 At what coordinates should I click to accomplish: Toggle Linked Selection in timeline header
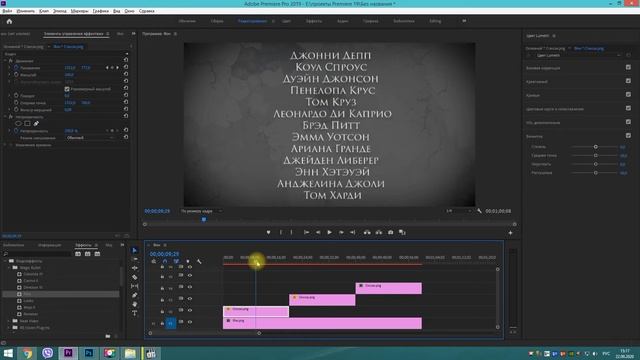(x=176, y=261)
